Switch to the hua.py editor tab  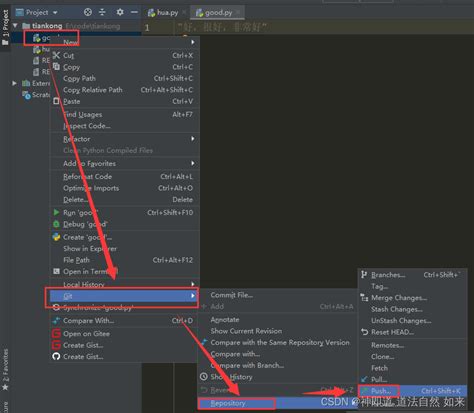pyautogui.click(x=163, y=13)
